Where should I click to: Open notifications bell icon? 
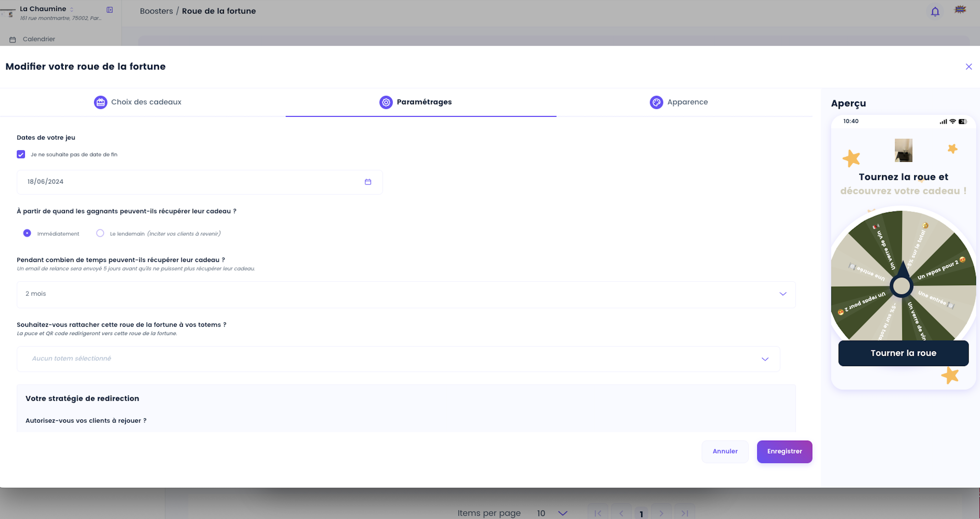click(x=935, y=11)
